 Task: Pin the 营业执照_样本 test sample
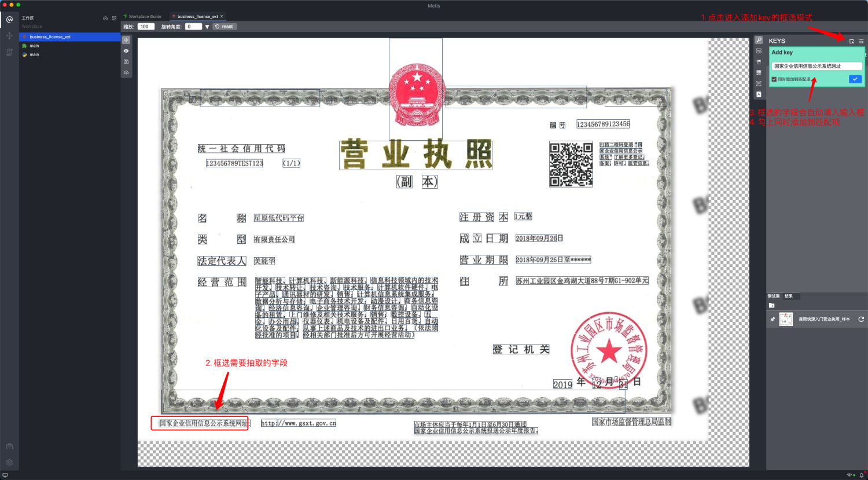[773, 319]
